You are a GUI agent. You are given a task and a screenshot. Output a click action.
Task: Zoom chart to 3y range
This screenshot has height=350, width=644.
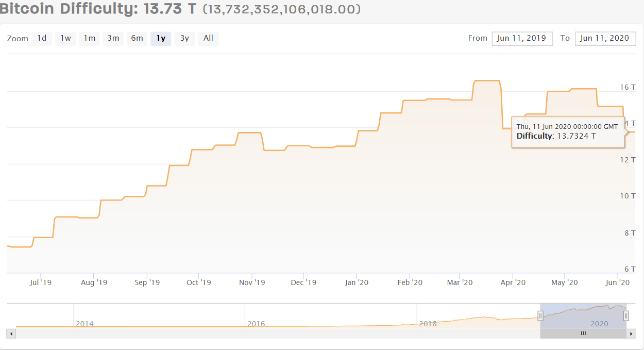(184, 39)
